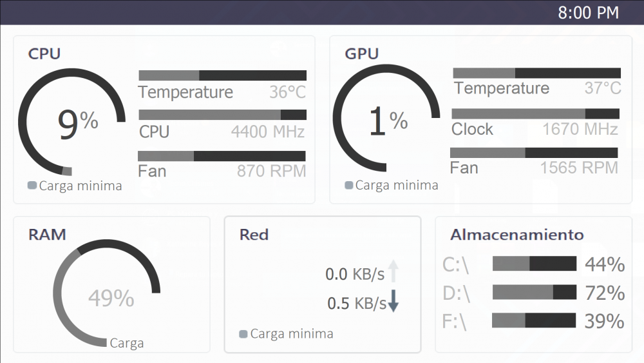Click the GPU Clock bar

pos(535,113)
